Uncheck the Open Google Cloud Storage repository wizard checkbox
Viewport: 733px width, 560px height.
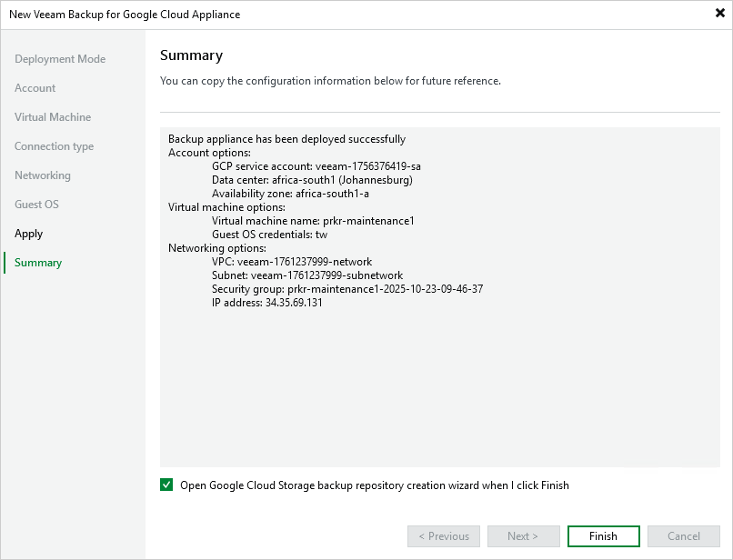pyautogui.click(x=166, y=485)
